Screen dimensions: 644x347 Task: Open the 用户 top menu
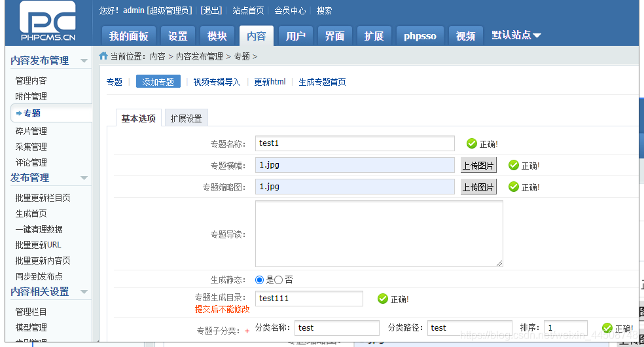pyautogui.click(x=296, y=36)
